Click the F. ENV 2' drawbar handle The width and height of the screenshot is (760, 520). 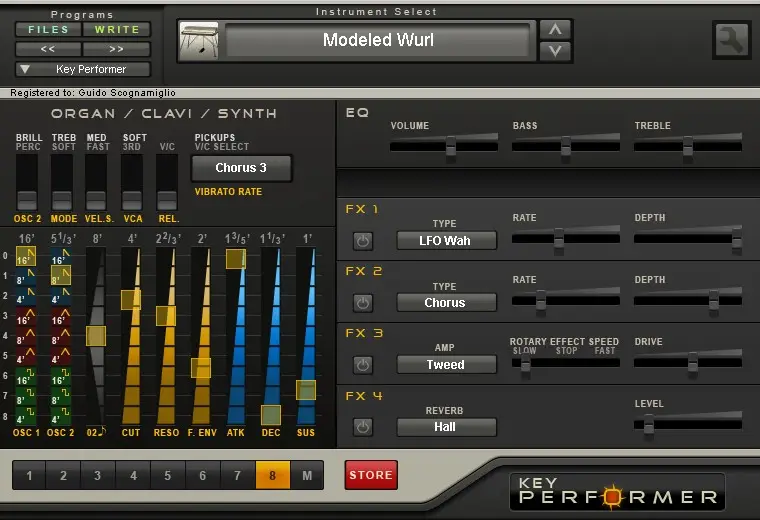click(201, 368)
